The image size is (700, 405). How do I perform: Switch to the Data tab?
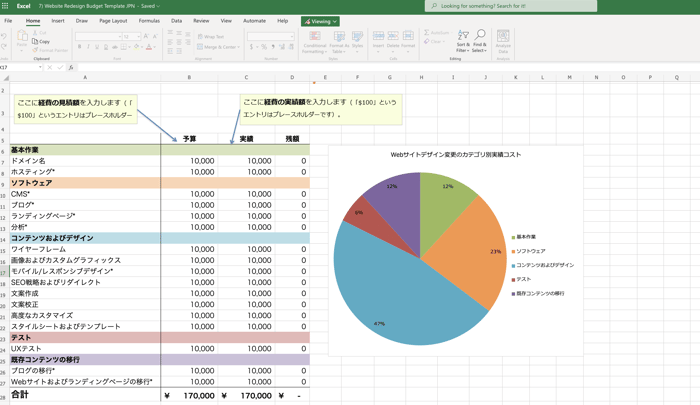point(176,21)
